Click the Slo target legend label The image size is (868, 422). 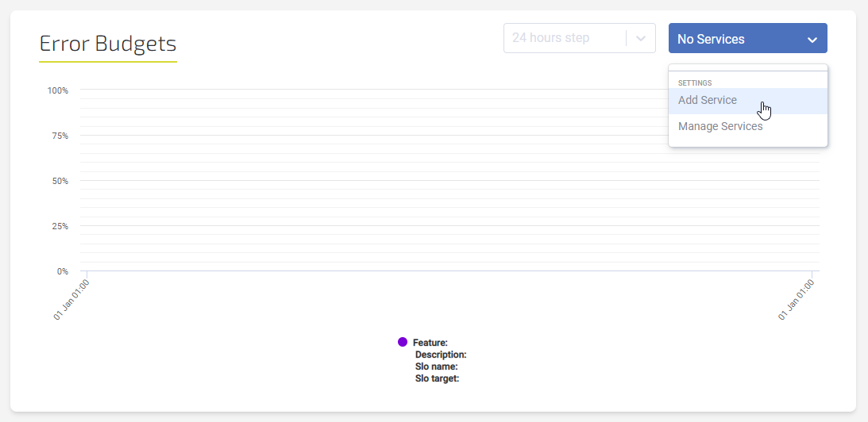coord(438,378)
